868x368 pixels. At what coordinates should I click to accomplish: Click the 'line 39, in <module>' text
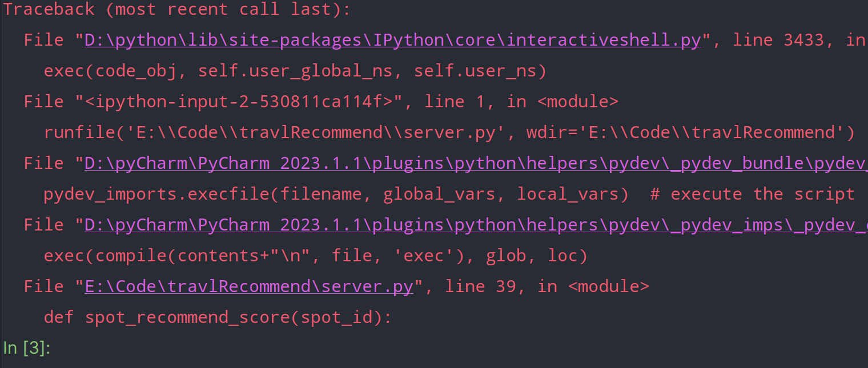pos(546,286)
